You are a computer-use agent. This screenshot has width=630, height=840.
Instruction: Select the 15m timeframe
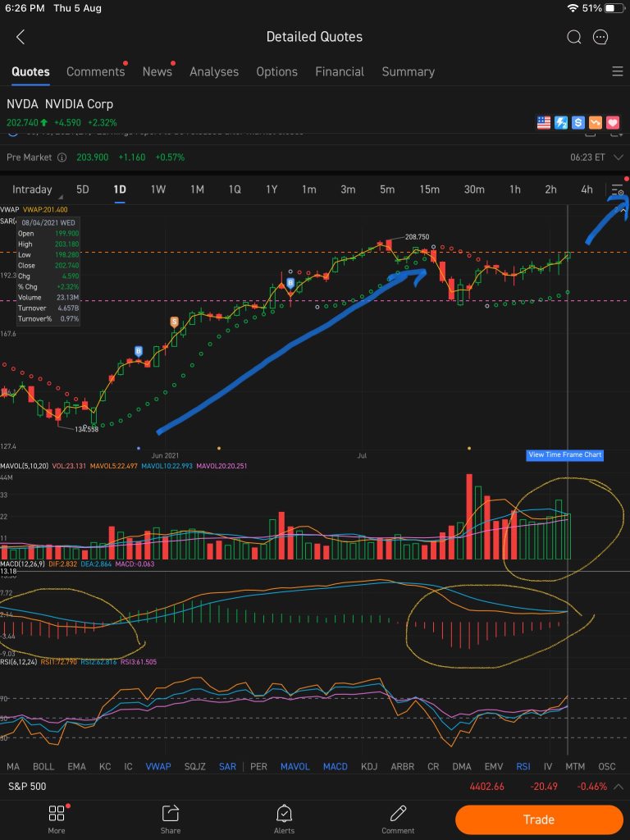429,189
